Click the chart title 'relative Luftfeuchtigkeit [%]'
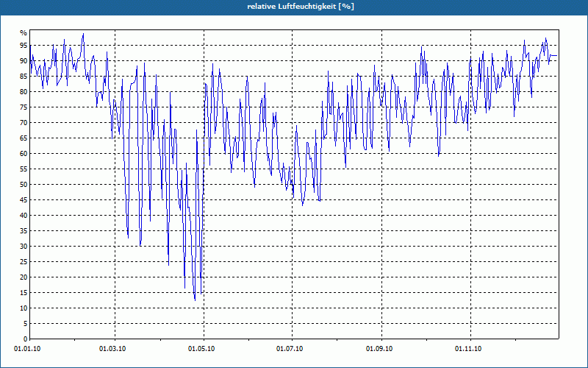 301,7
